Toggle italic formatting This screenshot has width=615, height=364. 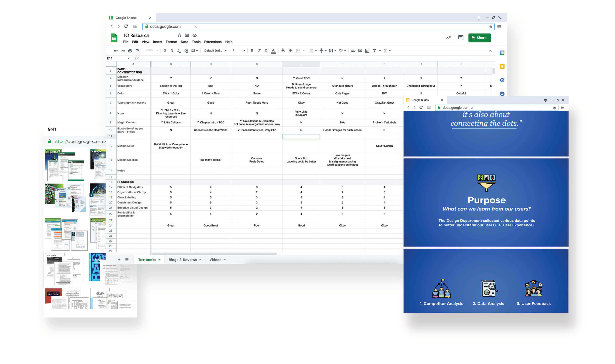[x=259, y=51]
